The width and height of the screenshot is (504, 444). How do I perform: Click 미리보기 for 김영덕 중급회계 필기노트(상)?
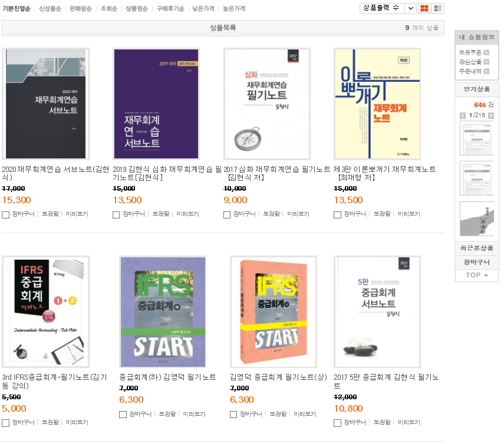304,414
